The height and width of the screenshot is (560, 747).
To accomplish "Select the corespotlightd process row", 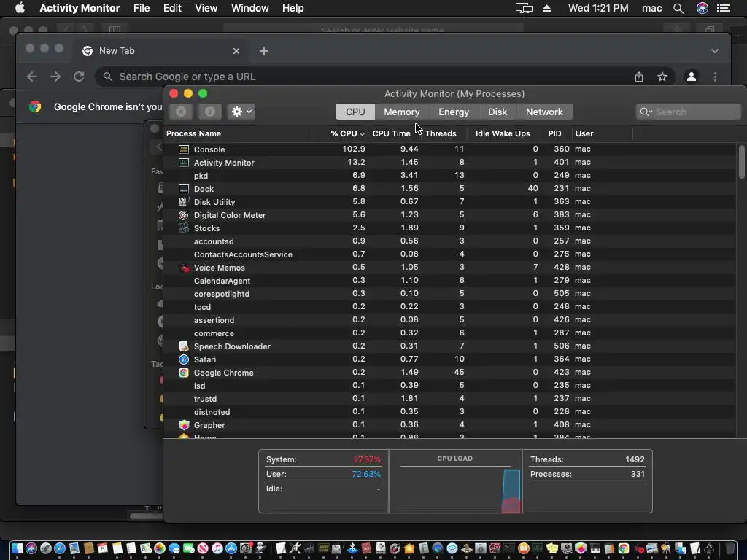I will click(x=449, y=294).
